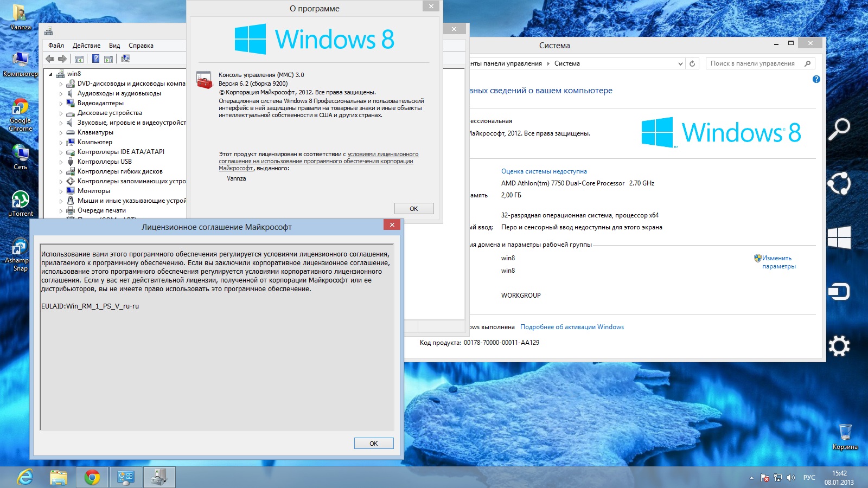Collapse the win8 root node
The image size is (868, 488).
click(51, 74)
